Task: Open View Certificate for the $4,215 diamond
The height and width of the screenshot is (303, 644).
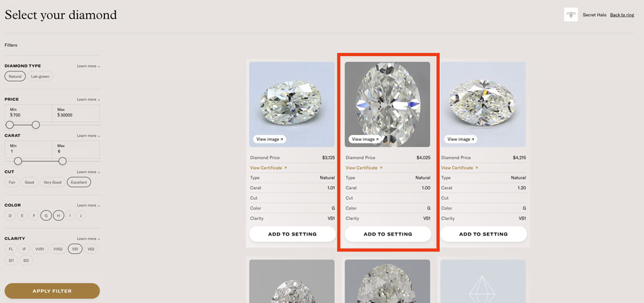Action: 460,168
